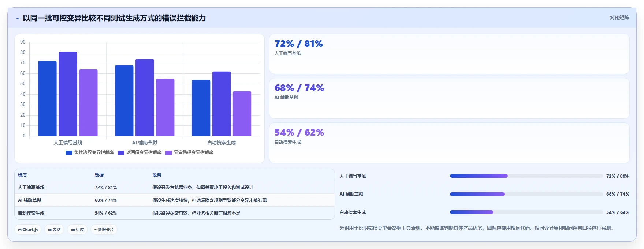Click the description 假设路径探索有效，但业务相关断言相对不足
Viewport: 644px width, 249px height.
(x=196, y=213)
